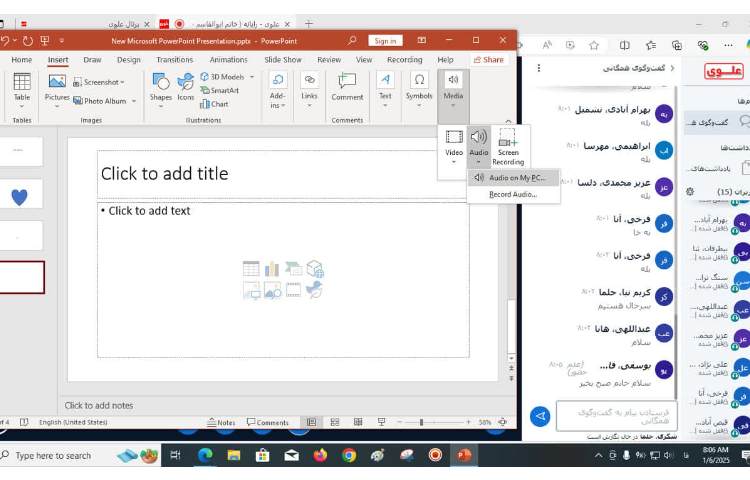
Task: Open chat panel three-dot menu
Action: pos(539,68)
